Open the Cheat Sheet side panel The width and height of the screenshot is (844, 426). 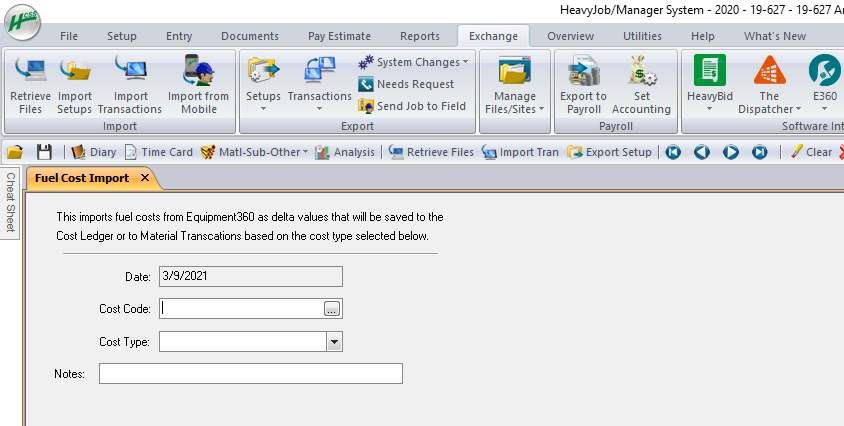(x=10, y=202)
